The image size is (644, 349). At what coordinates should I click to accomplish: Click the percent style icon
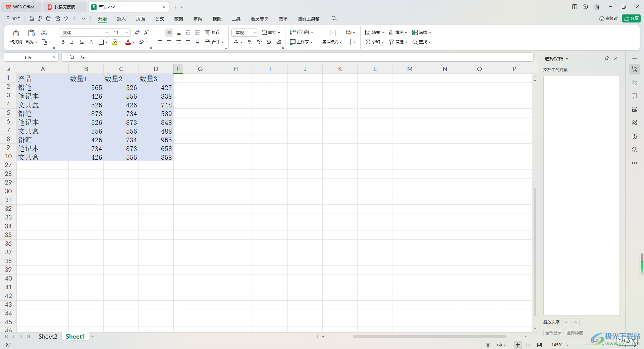(250, 42)
